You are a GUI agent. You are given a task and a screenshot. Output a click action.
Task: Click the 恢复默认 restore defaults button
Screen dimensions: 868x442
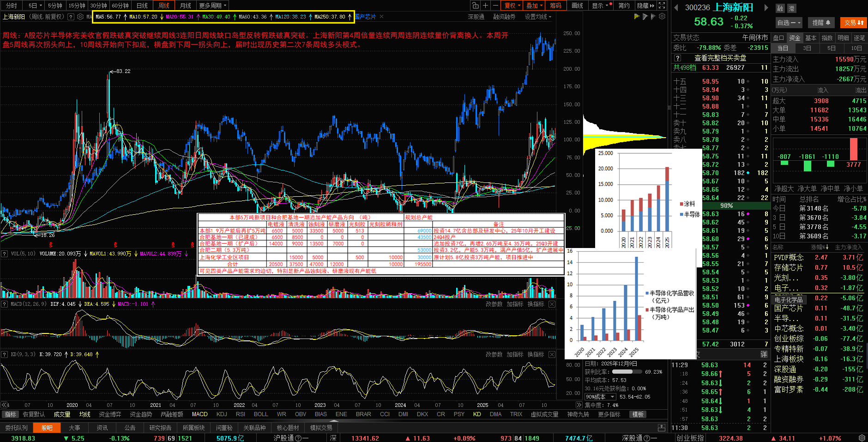[x=34, y=414]
